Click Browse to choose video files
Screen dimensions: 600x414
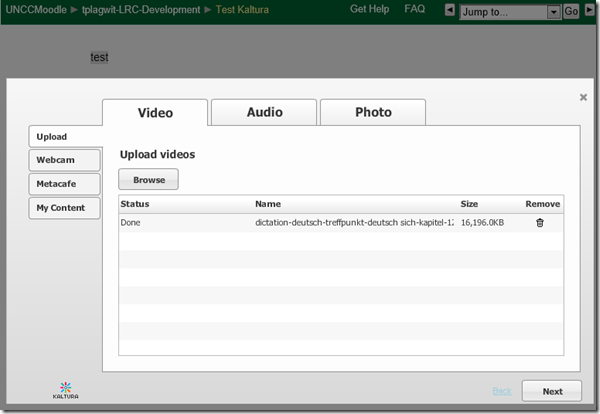tap(148, 180)
